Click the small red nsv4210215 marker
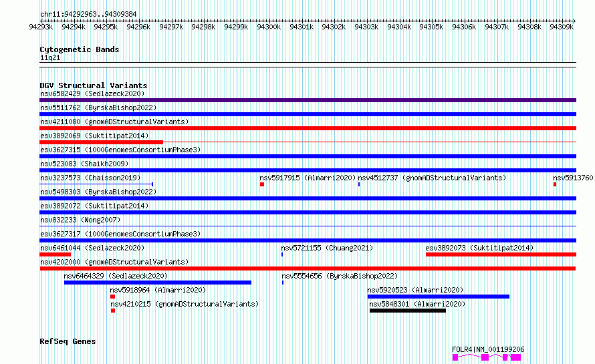595x364 pixels. [113, 311]
